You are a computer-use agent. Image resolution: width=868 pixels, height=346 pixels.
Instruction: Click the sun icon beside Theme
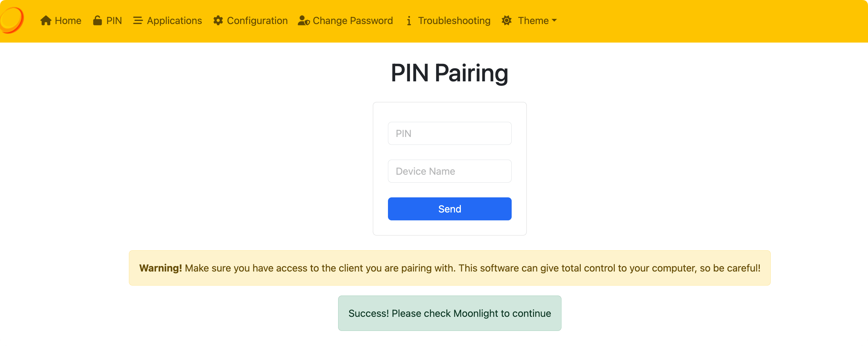[507, 21]
